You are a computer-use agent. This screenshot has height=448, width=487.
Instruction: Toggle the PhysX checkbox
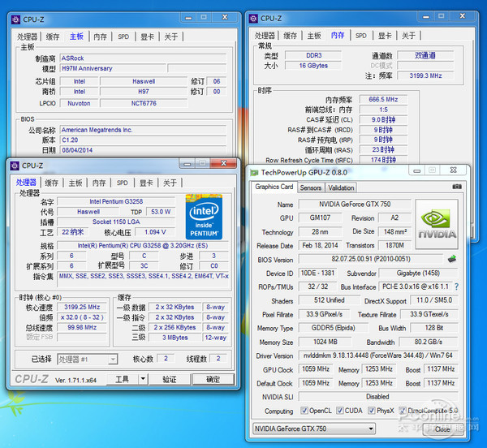[372, 411]
